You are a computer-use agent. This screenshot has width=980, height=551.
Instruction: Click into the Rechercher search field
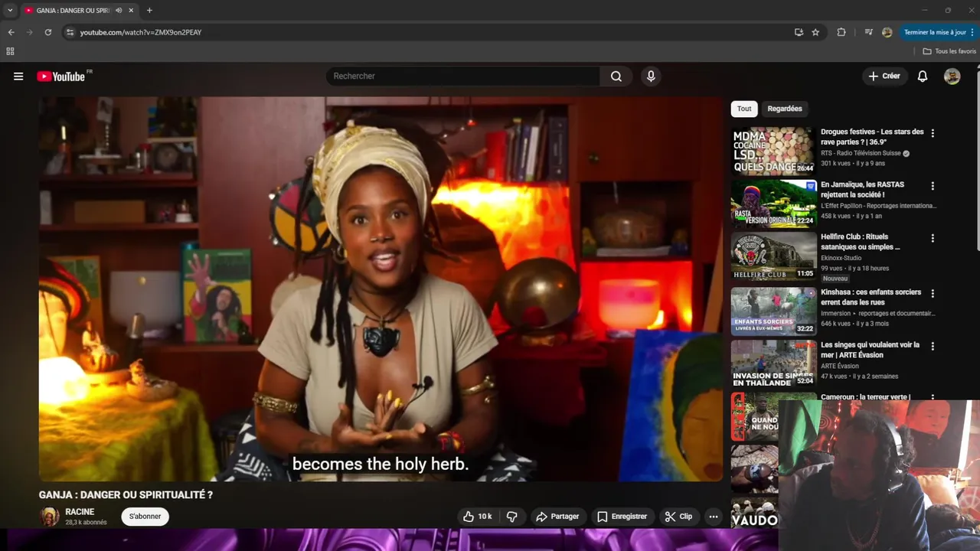[463, 77]
